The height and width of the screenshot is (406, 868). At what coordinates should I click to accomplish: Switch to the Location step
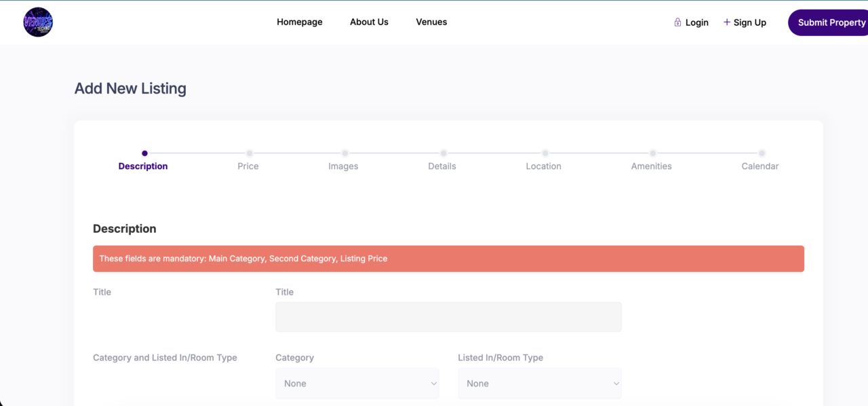coord(544,166)
